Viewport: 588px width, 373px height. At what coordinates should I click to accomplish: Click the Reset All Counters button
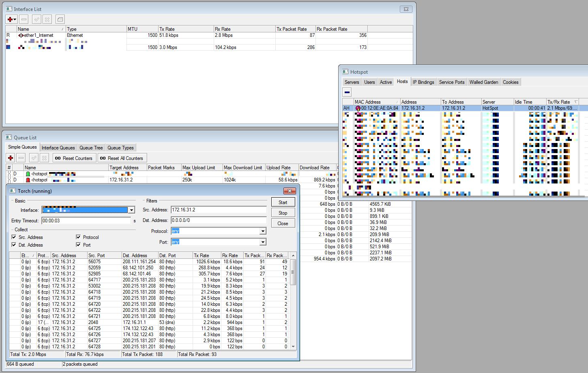[122, 158]
